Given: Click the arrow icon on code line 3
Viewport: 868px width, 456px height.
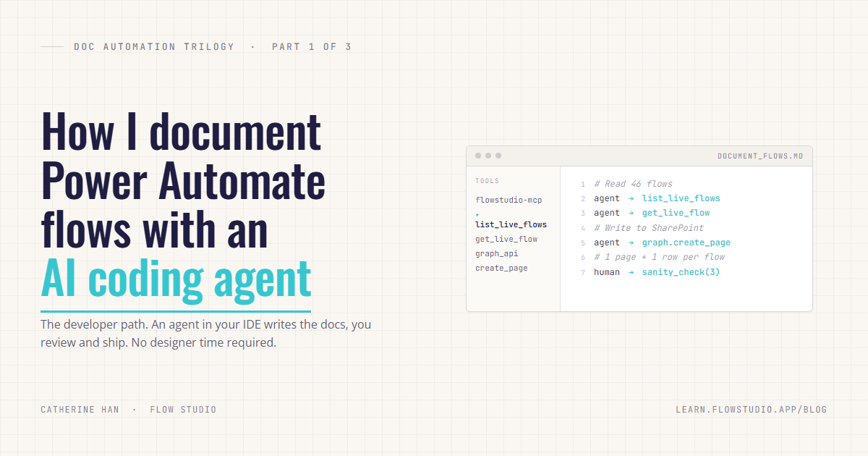Looking at the screenshot, I should [631, 213].
